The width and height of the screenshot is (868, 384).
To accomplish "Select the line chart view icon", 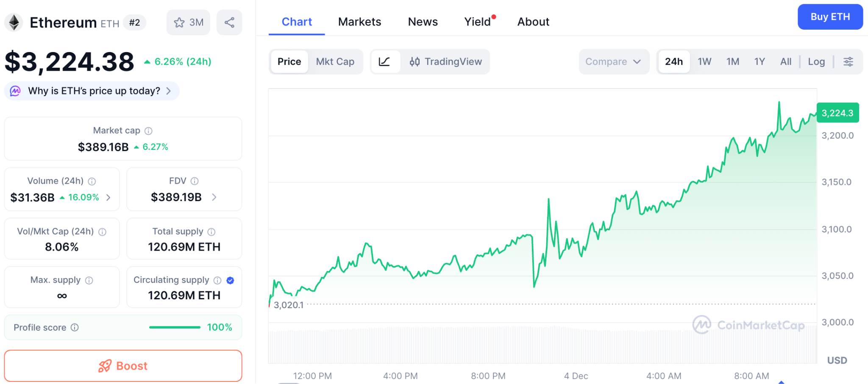I will [384, 62].
